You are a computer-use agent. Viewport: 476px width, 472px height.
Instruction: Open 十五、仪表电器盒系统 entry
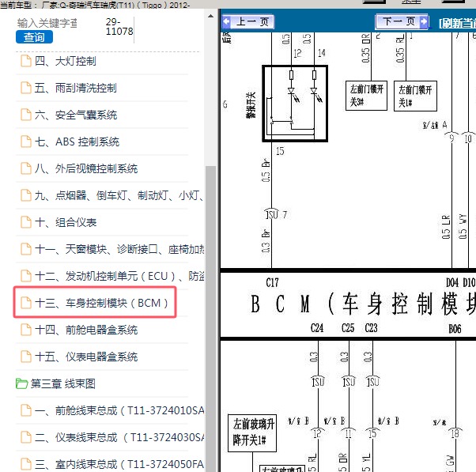[86, 357]
